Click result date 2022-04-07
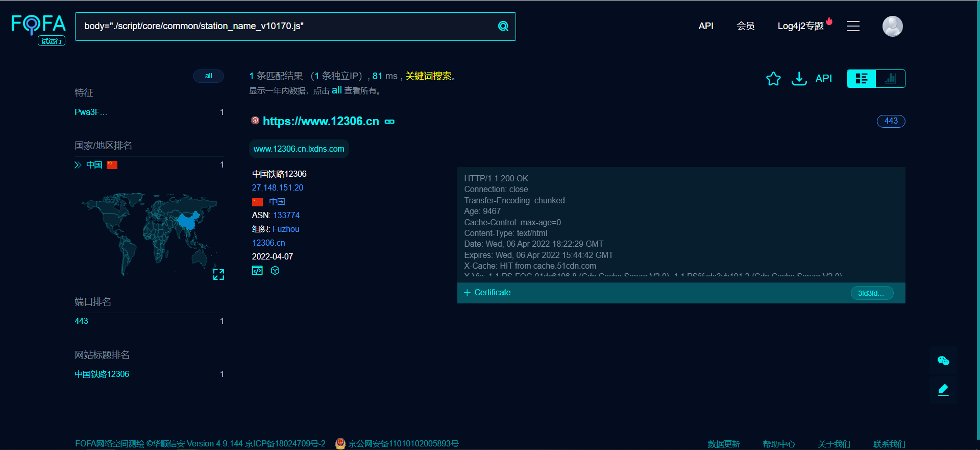 click(273, 257)
